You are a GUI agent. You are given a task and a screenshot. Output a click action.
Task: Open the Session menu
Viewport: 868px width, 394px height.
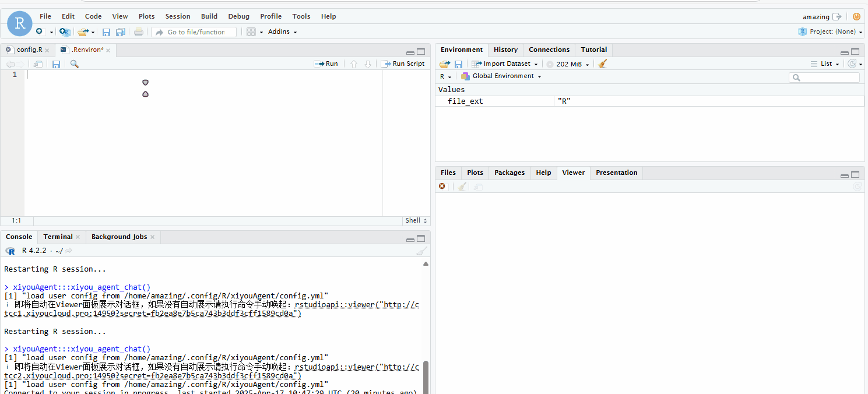tap(177, 16)
